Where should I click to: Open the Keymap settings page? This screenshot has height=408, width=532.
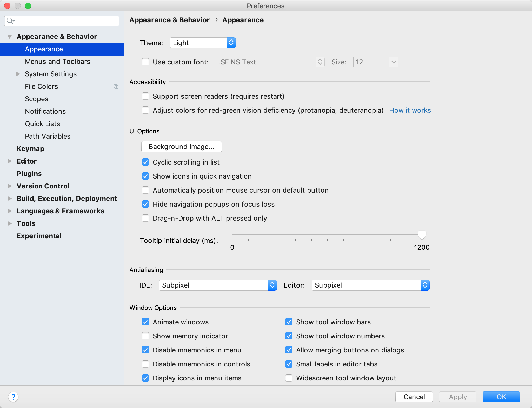click(30, 149)
